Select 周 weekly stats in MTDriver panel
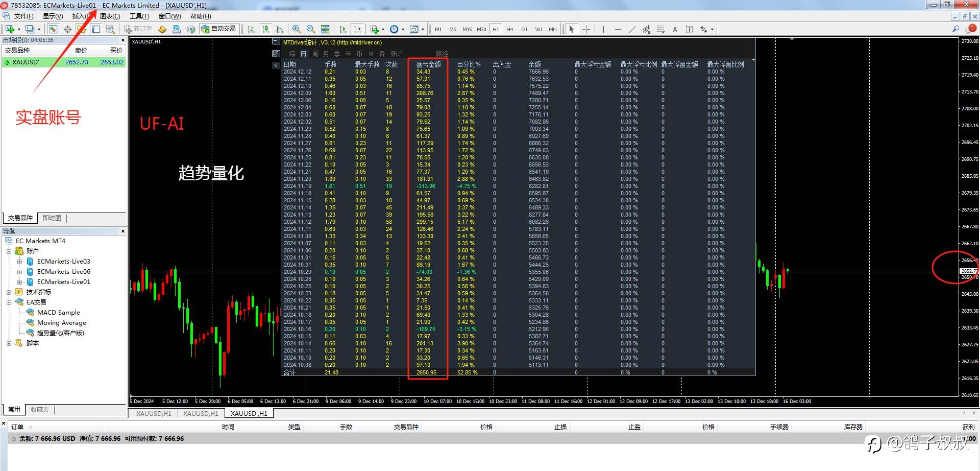The image size is (980, 471). (x=315, y=54)
